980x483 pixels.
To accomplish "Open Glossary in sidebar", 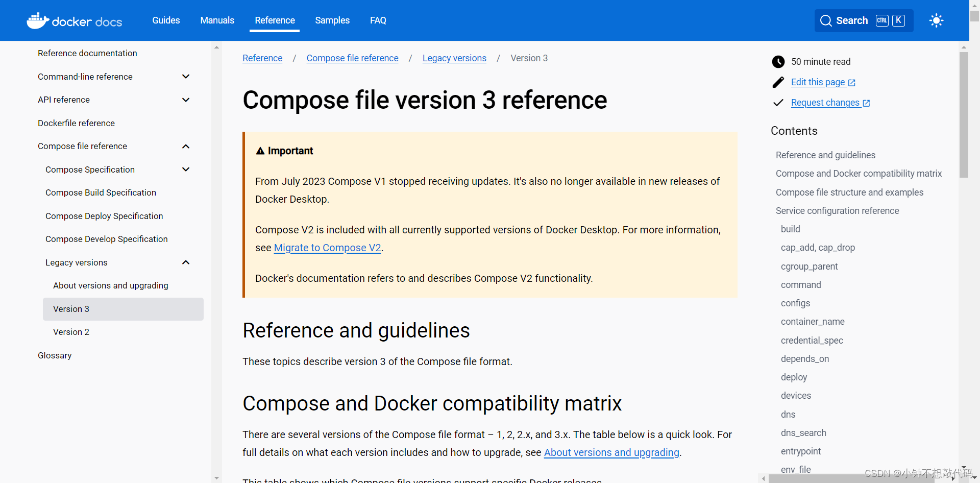I will coord(55,355).
